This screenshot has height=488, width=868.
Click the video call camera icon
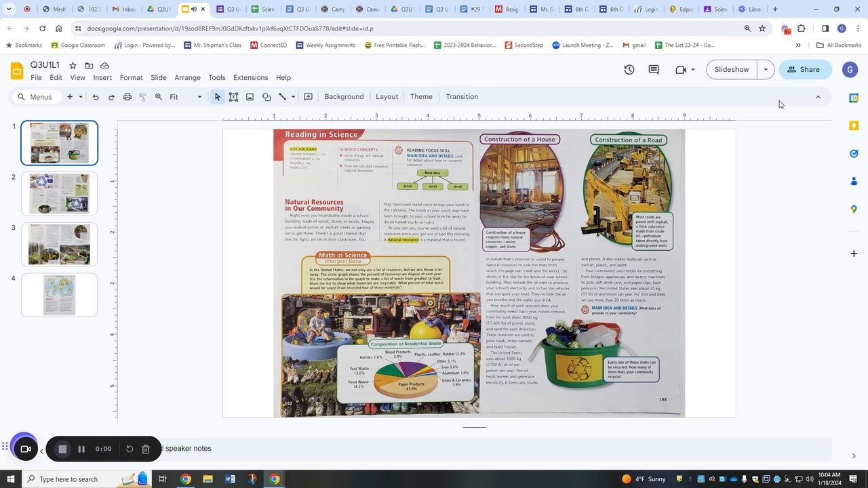(681, 69)
